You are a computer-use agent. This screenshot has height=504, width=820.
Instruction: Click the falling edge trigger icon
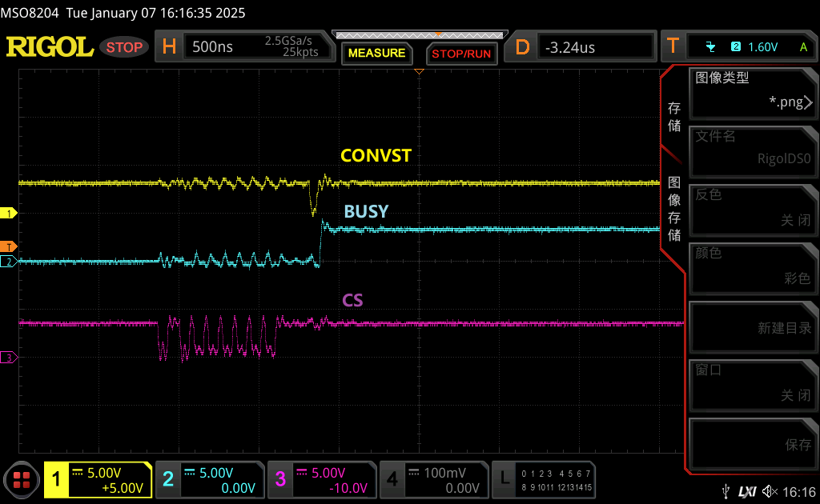(x=710, y=47)
